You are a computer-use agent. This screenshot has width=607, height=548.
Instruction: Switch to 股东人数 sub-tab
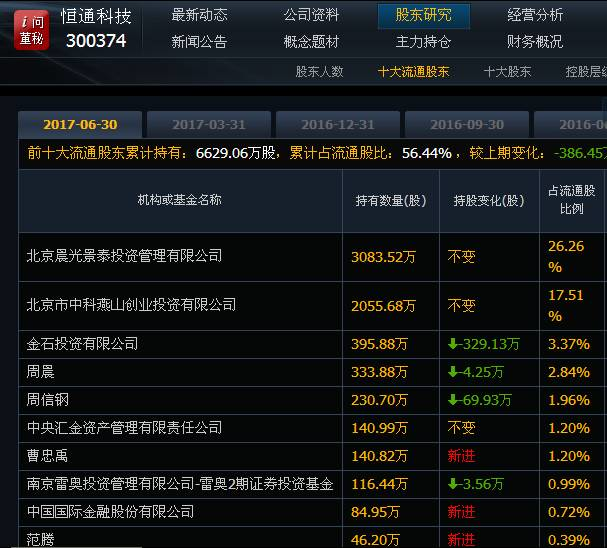(x=319, y=72)
